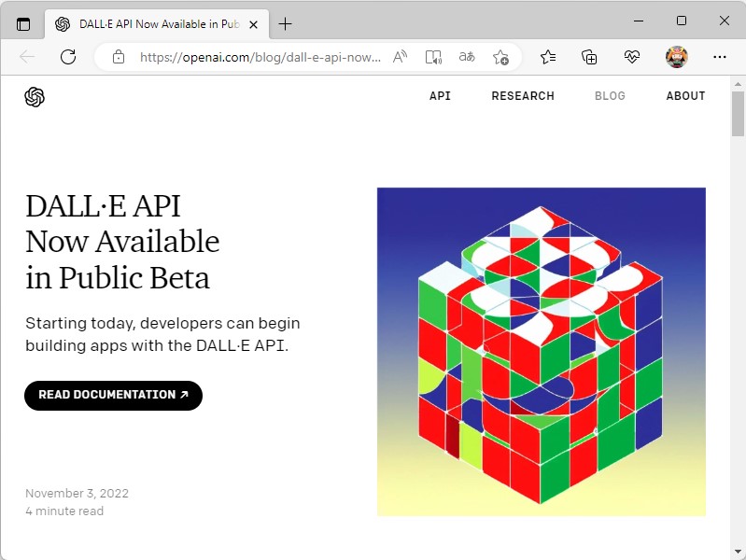
Task: Click the address bar URL
Action: pyautogui.click(x=260, y=58)
